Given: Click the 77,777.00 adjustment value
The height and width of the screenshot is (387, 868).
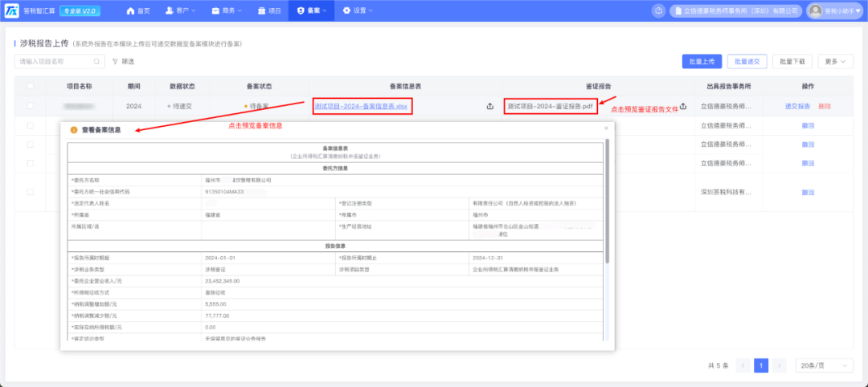Looking at the screenshot, I should [217, 316].
